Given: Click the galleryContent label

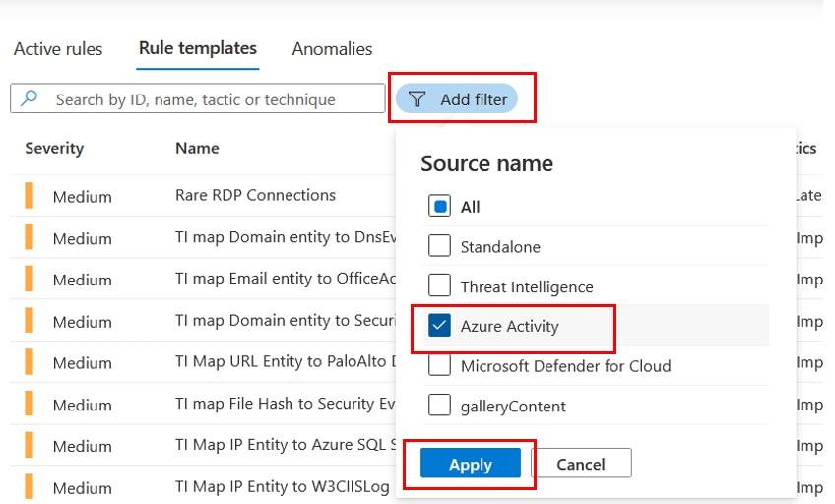Looking at the screenshot, I should 513,407.
